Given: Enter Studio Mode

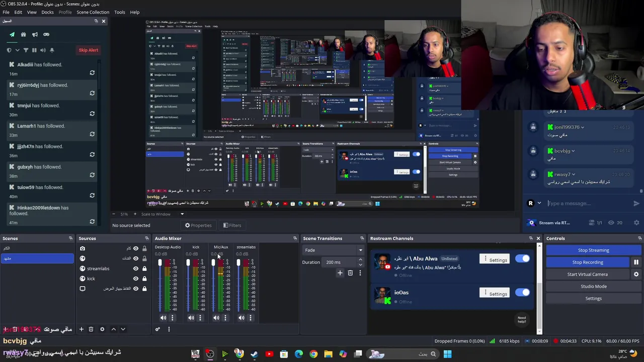Looking at the screenshot, I should [593, 287].
